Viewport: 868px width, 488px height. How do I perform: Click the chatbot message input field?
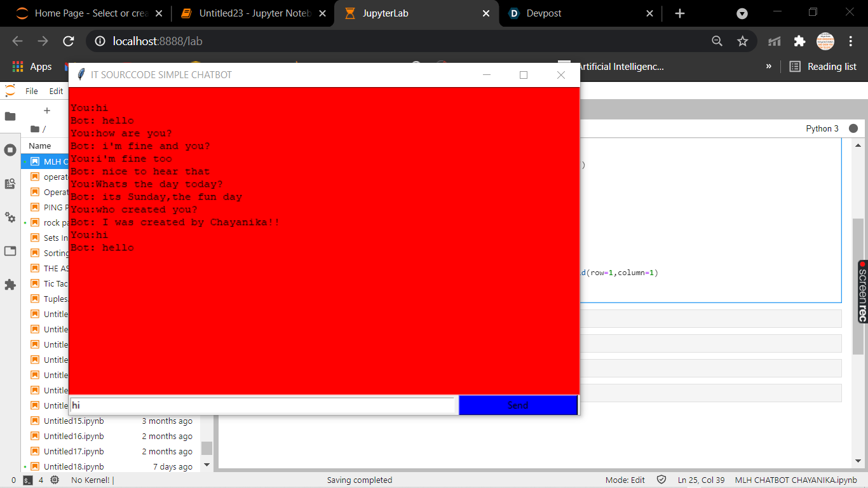coord(263,405)
